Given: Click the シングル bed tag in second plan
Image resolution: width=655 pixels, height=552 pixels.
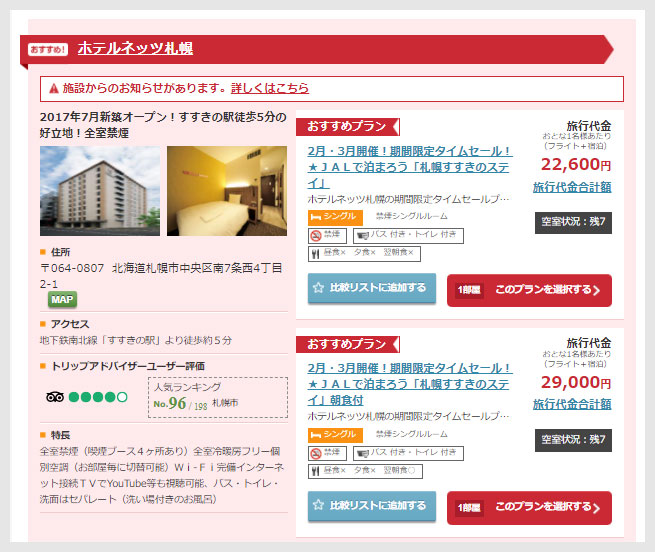Looking at the screenshot, I should point(335,435).
